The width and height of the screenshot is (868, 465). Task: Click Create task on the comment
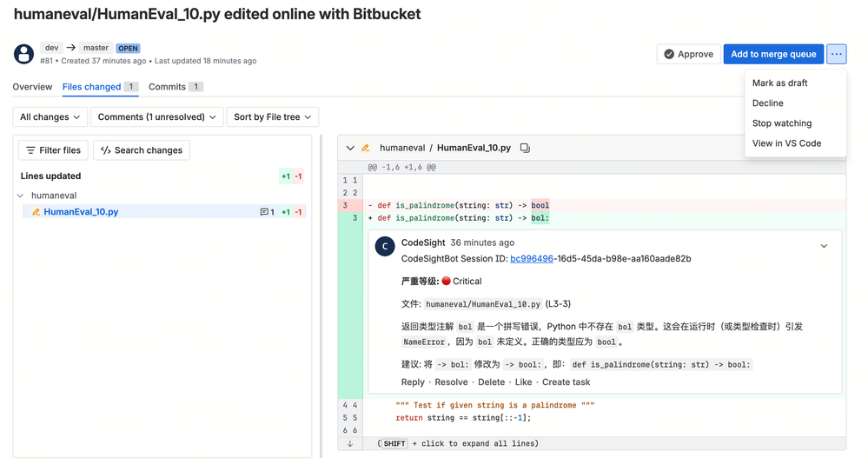(566, 382)
